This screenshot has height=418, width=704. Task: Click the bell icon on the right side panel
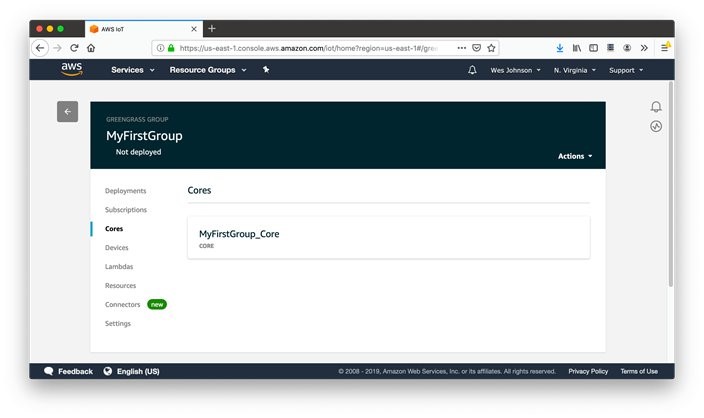tap(656, 106)
